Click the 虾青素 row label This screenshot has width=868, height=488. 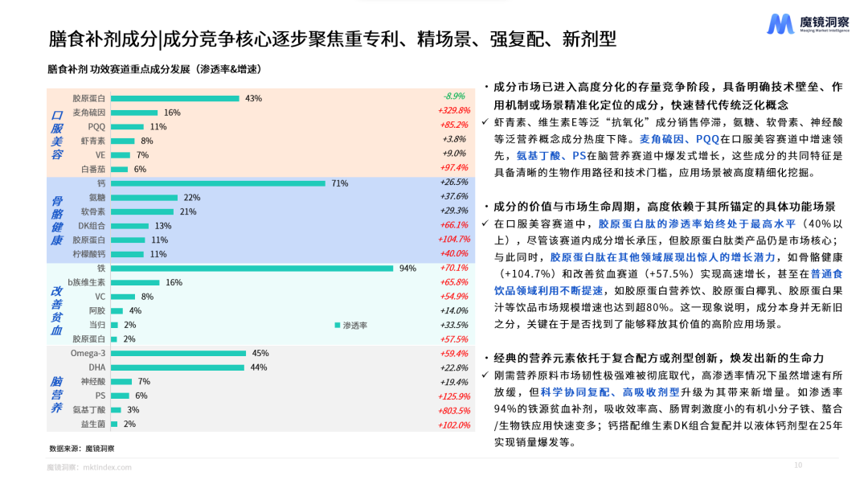(92, 141)
